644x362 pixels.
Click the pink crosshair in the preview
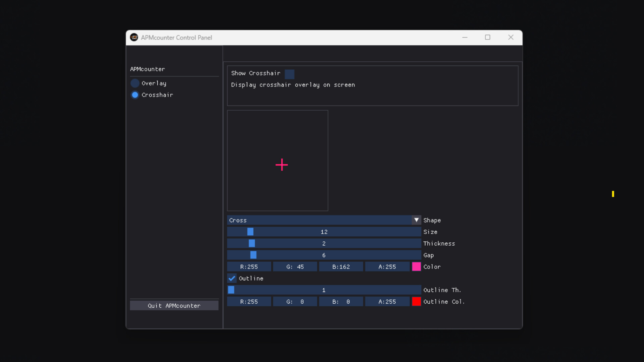(282, 165)
